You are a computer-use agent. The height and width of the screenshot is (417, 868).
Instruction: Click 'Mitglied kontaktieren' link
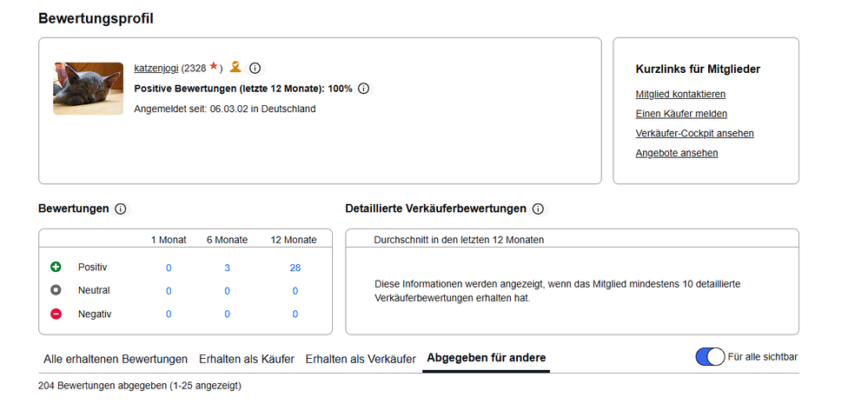click(680, 94)
